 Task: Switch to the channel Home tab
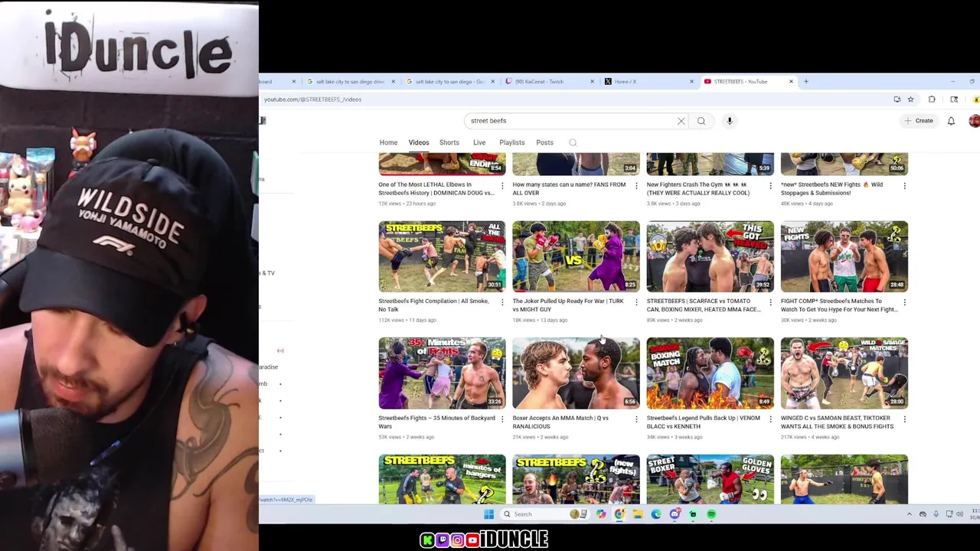tap(388, 142)
